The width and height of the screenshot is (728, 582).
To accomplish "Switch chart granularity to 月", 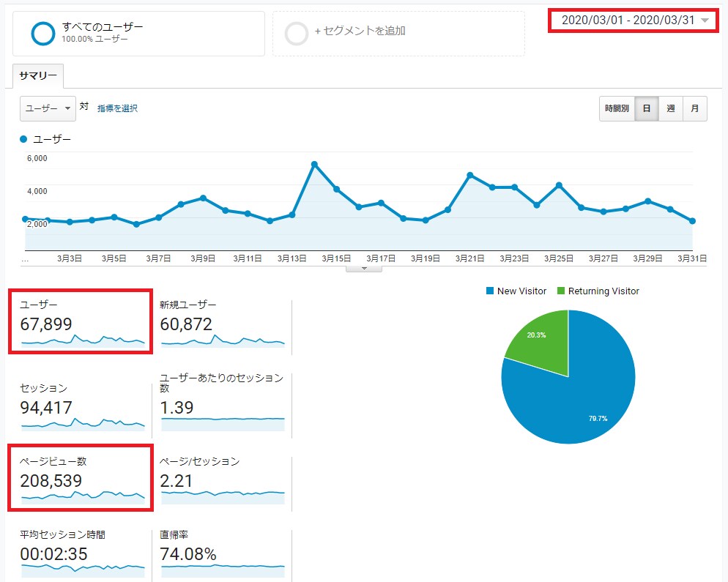I will [695, 108].
